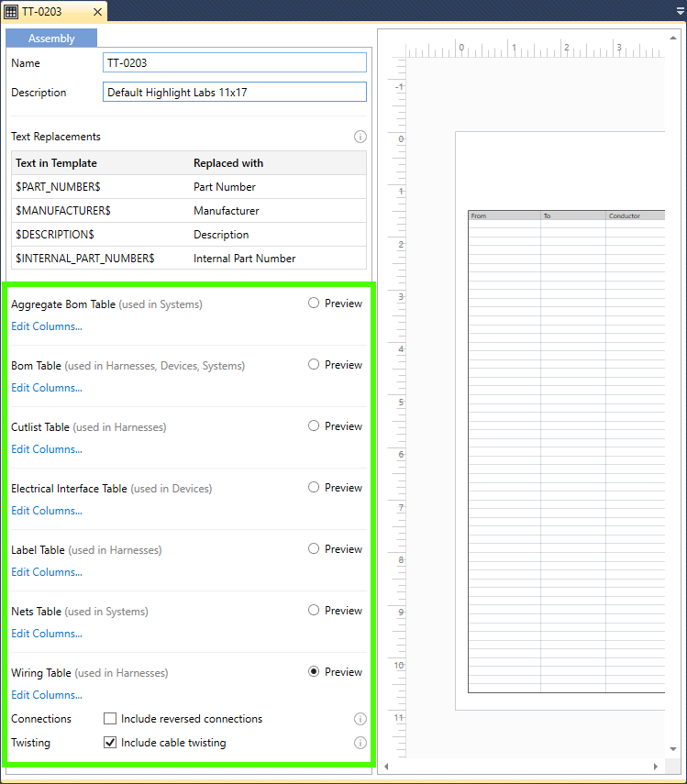Click the From column header in preview

click(504, 216)
